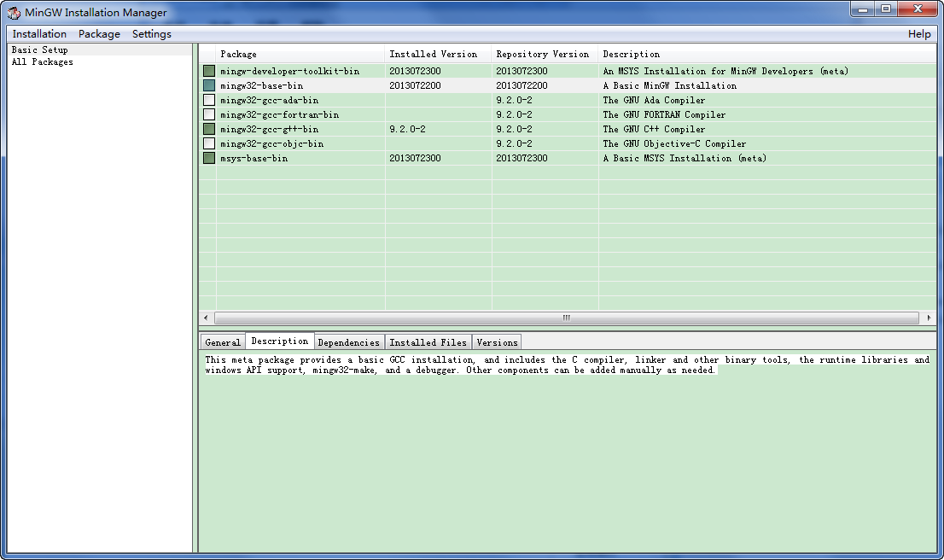
Task: Sort by Installed Version column header
Action: click(434, 54)
